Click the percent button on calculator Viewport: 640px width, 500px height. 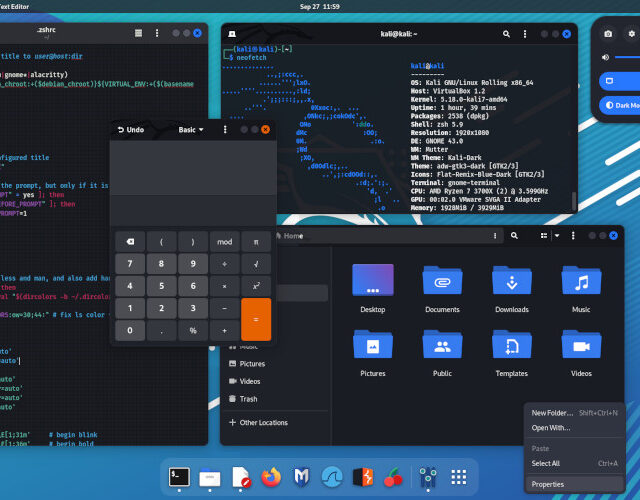click(193, 330)
